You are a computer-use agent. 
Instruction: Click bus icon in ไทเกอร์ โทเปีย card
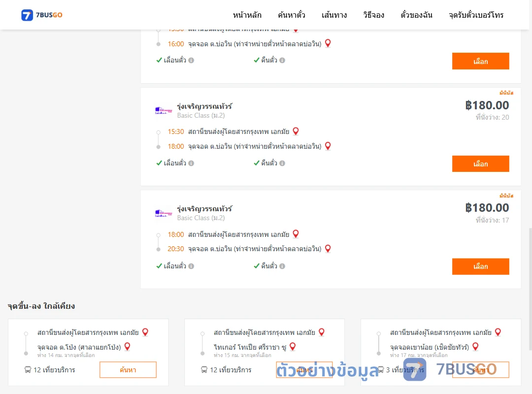pyautogui.click(x=204, y=369)
